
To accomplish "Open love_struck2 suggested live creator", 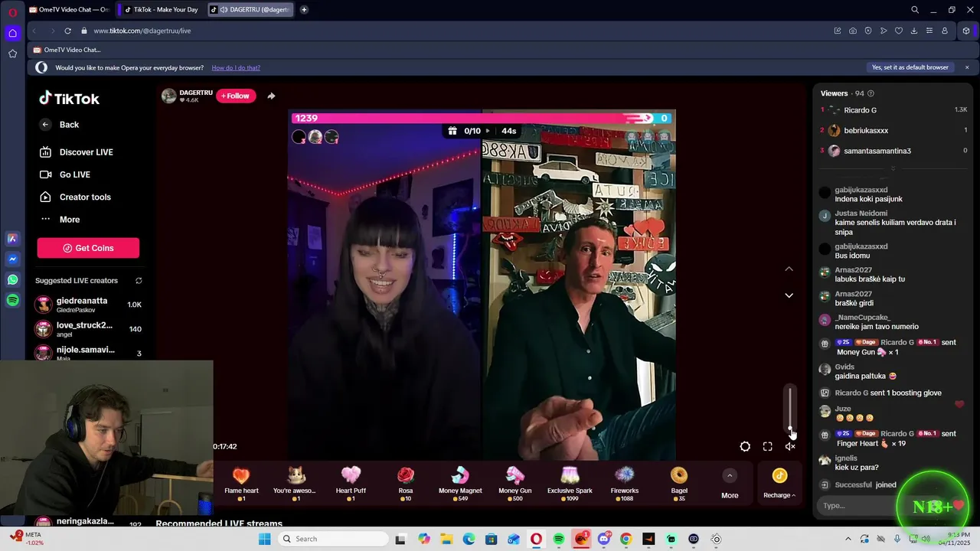I will point(88,328).
